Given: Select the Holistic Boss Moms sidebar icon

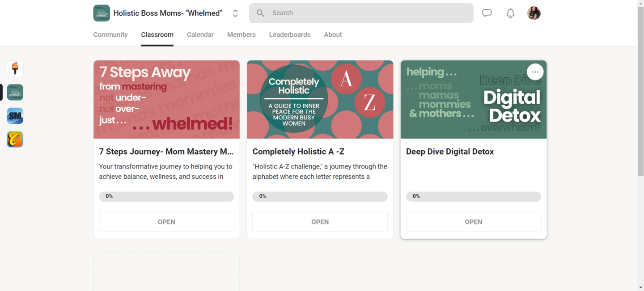Looking at the screenshot, I should (x=15, y=92).
